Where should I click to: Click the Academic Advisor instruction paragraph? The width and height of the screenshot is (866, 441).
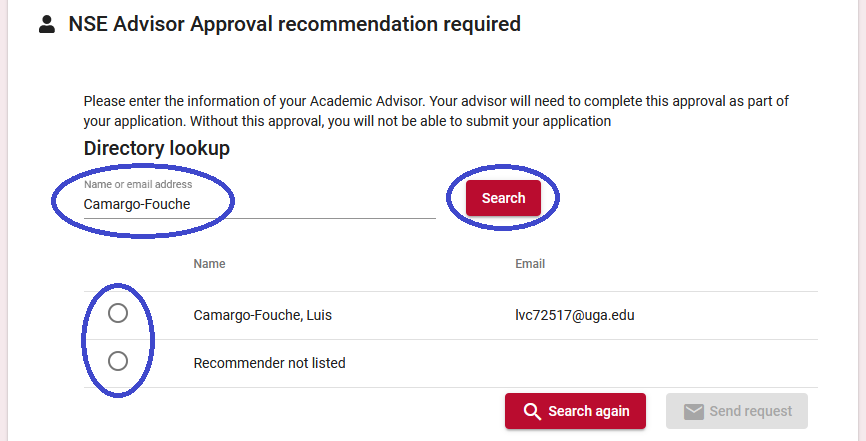436,111
